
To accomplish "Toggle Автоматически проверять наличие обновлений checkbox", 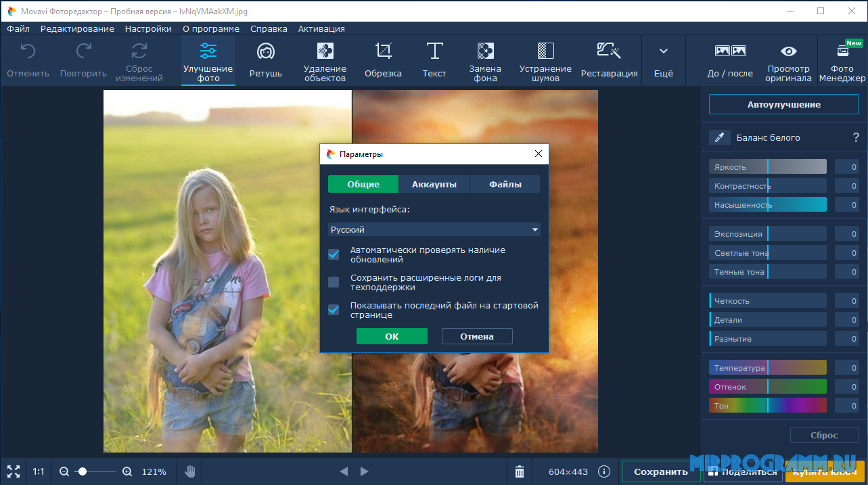I will point(334,254).
